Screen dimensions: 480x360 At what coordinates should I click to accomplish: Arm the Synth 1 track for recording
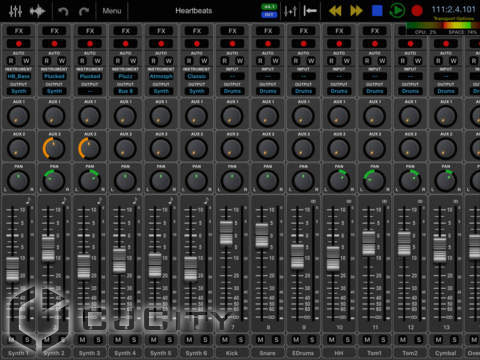click(19, 43)
